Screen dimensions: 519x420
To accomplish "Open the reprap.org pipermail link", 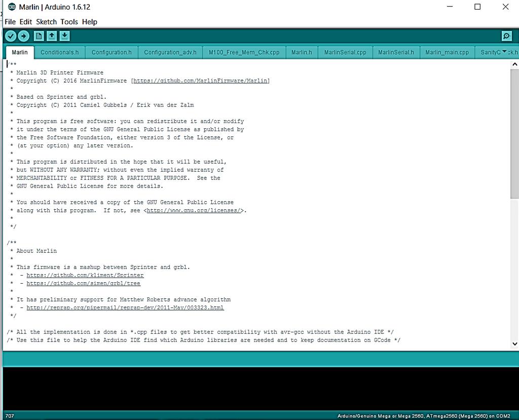I will click(x=125, y=308).
